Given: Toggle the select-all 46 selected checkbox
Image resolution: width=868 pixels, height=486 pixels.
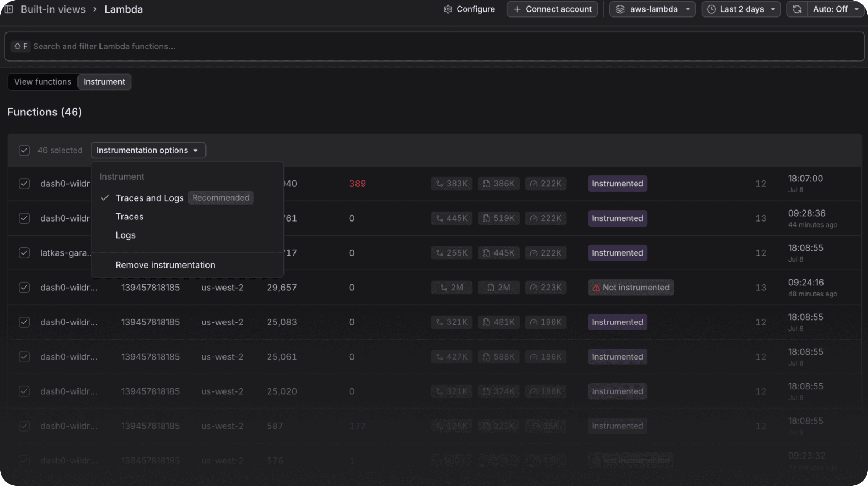Looking at the screenshot, I should (24, 150).
